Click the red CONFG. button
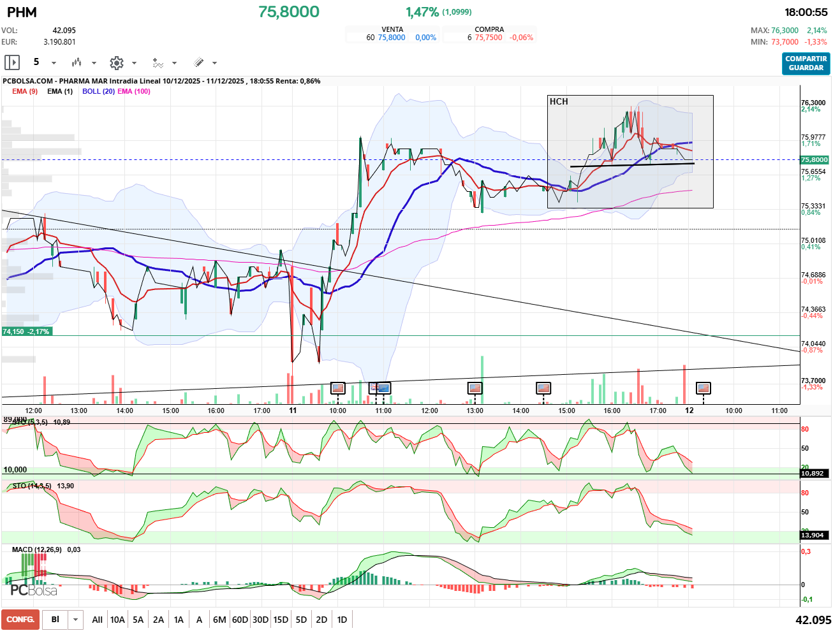 [x=20, y=620]
